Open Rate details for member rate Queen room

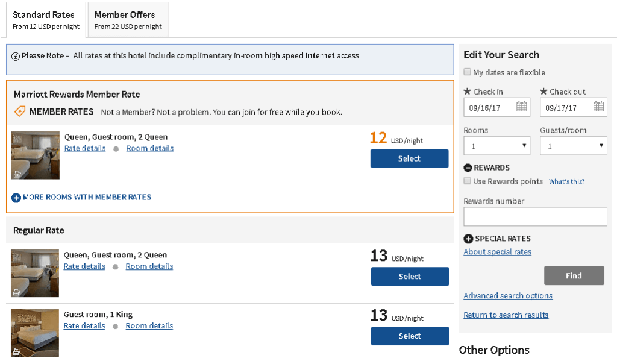point(85,148)
